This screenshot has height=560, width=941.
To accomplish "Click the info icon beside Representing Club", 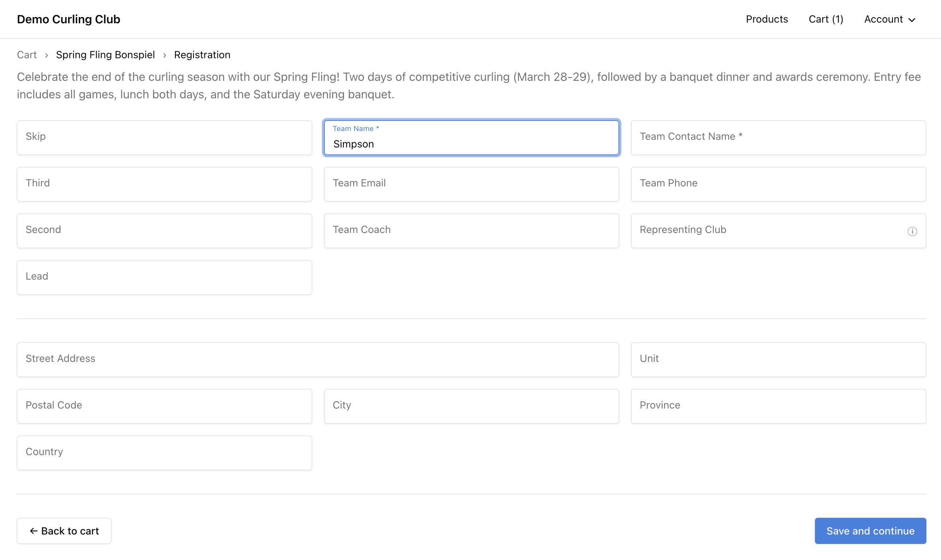I will [x=913, y=231].
